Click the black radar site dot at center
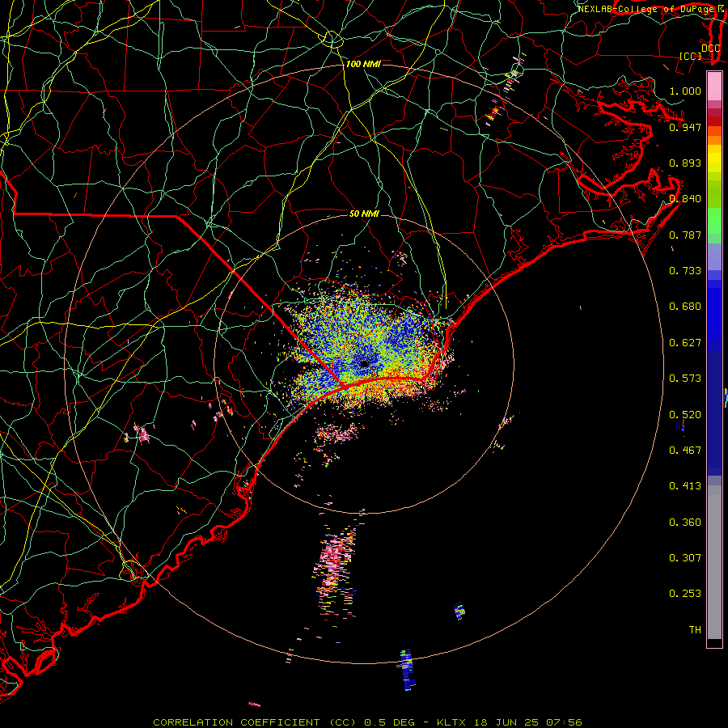This screenshot has height=728, width=728. pyautogui.click(x=364, y=363)
